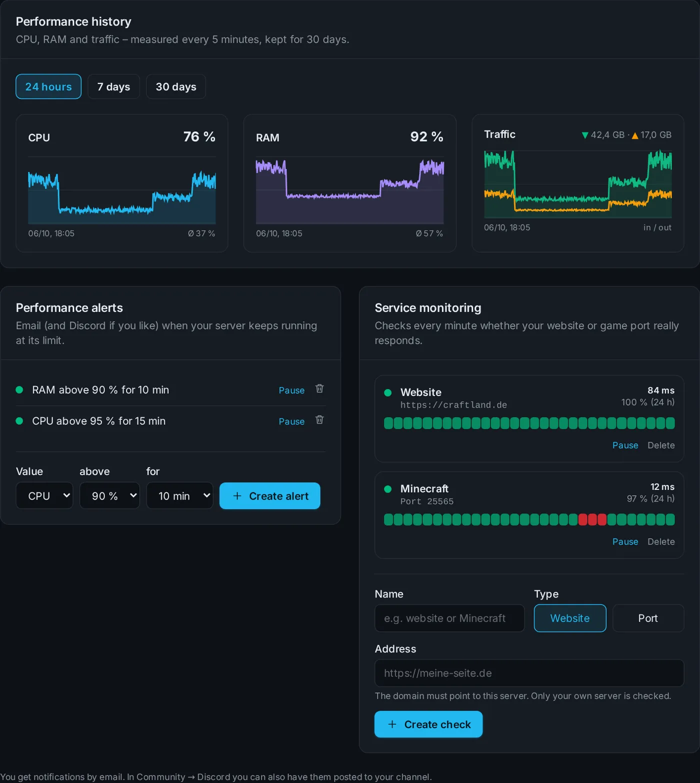Pause the Website service check
This screenshot has height=783, width=700.
(x=625, y=445)
